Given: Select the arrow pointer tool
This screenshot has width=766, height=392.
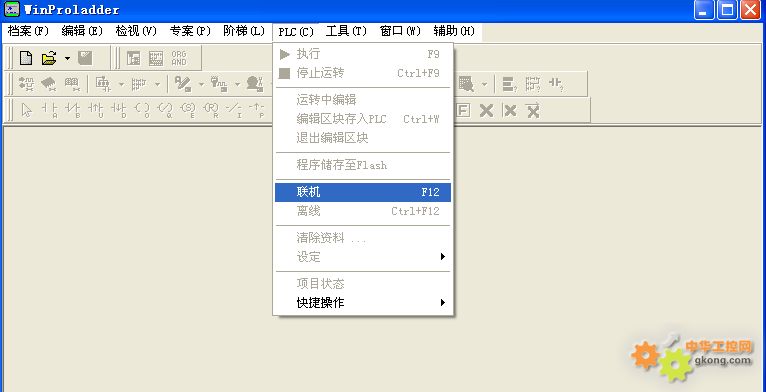Looking at the screenshot, I should (x=27, y=110).
